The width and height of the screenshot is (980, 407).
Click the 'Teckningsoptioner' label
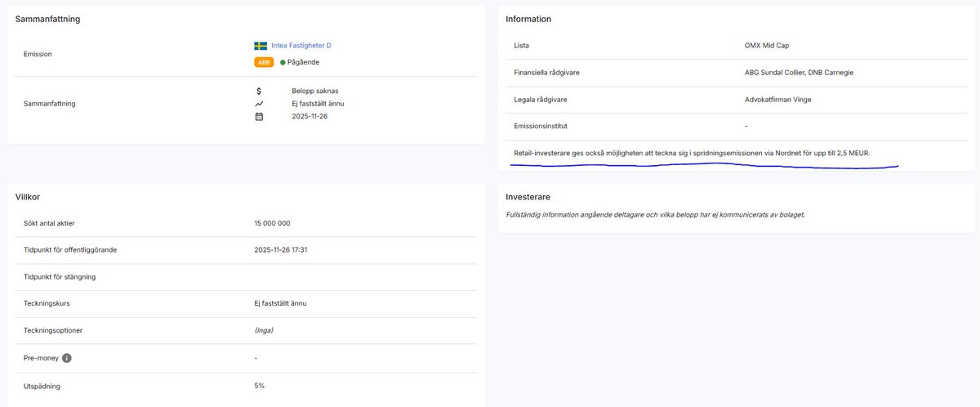tap(54, 331)
